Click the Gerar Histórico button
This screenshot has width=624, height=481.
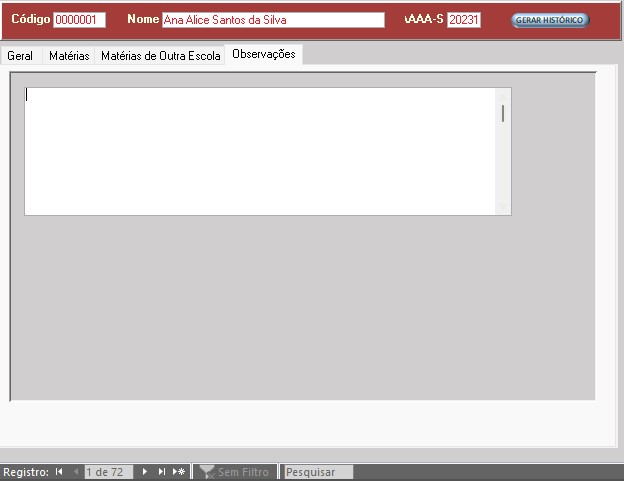[x=550, y=20]
